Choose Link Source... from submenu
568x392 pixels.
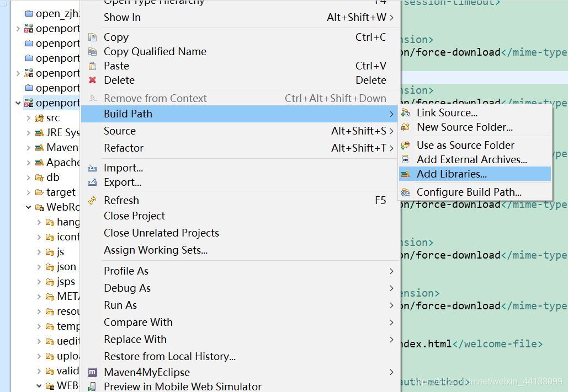(475, 113)
